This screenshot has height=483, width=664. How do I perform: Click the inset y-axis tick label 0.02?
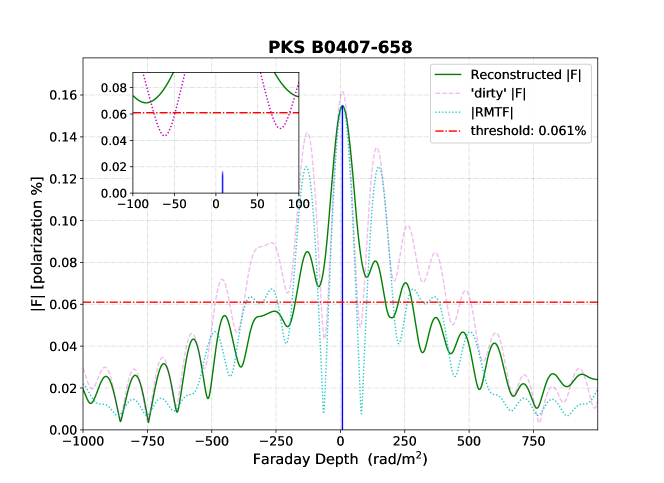(114, 167)
